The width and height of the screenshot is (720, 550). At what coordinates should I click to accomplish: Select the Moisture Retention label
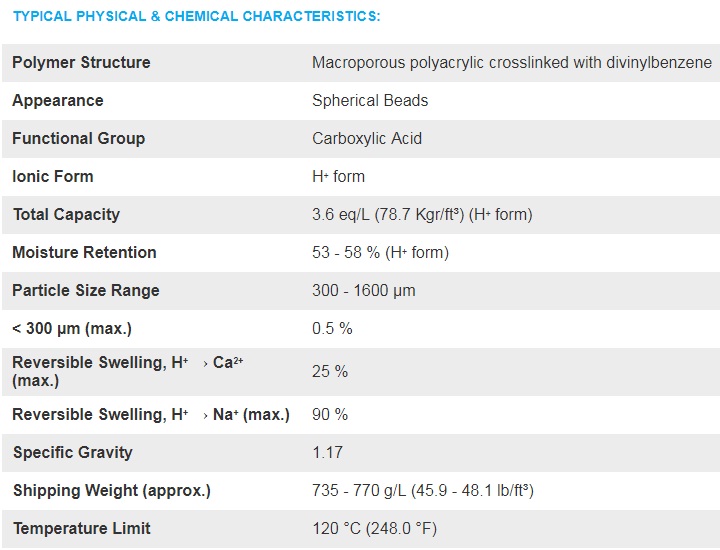[84, 253]
